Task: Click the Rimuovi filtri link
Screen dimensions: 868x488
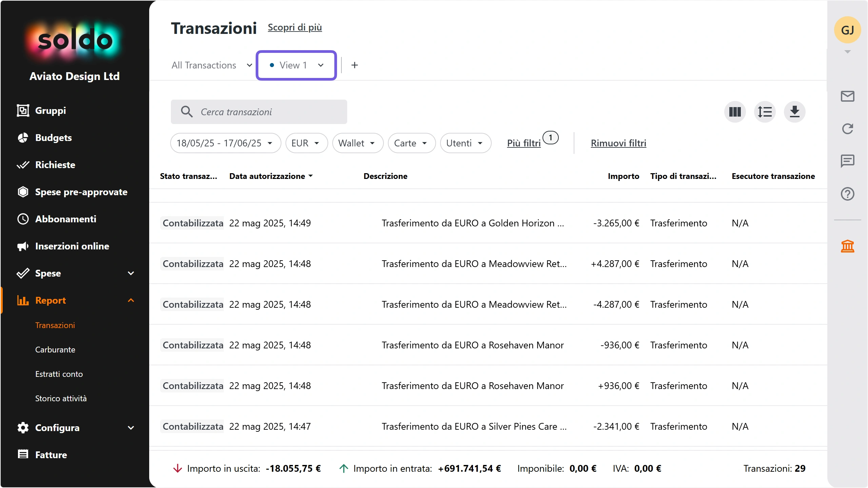Action: pos(618,143)
